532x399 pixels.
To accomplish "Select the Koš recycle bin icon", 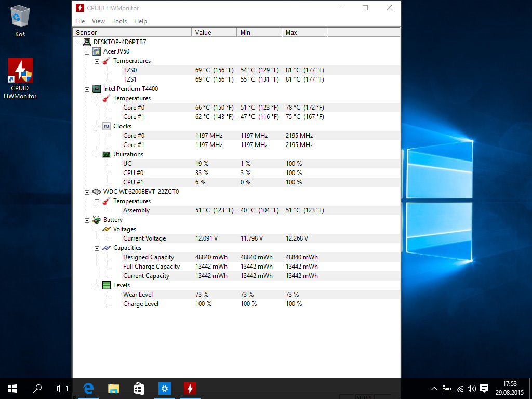I will [x=20, y=21].
